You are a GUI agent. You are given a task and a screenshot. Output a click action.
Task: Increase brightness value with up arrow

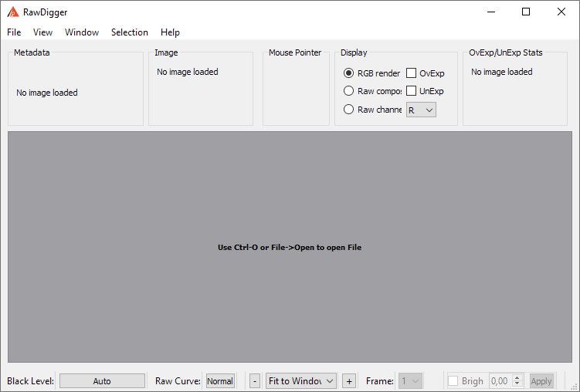coord(517,377)
